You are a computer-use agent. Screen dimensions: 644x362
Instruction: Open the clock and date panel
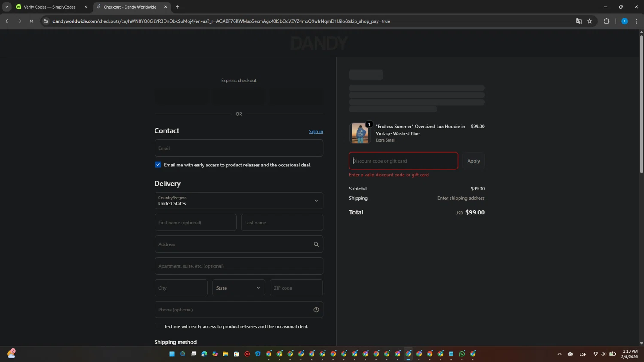(x=629, y=354)
